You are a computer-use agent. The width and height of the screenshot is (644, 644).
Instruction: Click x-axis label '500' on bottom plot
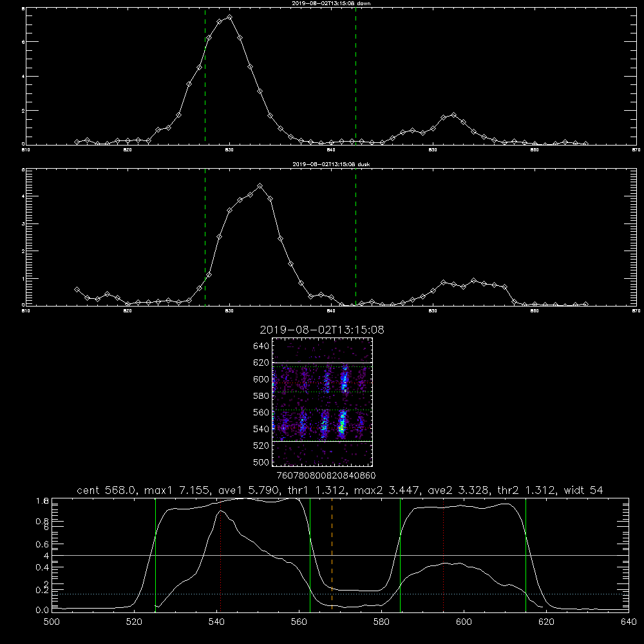(52, 622)
